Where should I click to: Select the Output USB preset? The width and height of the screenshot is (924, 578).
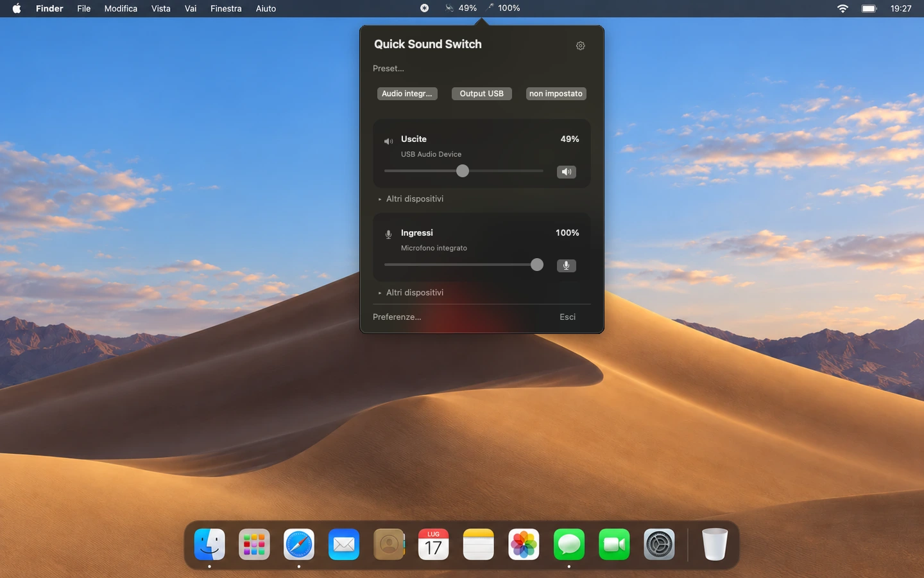[482, 94]
